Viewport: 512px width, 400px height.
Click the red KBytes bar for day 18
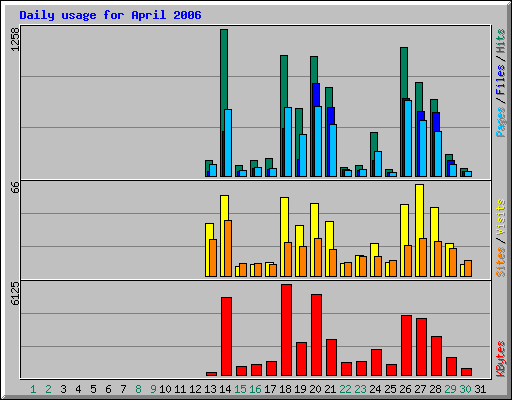286,330
